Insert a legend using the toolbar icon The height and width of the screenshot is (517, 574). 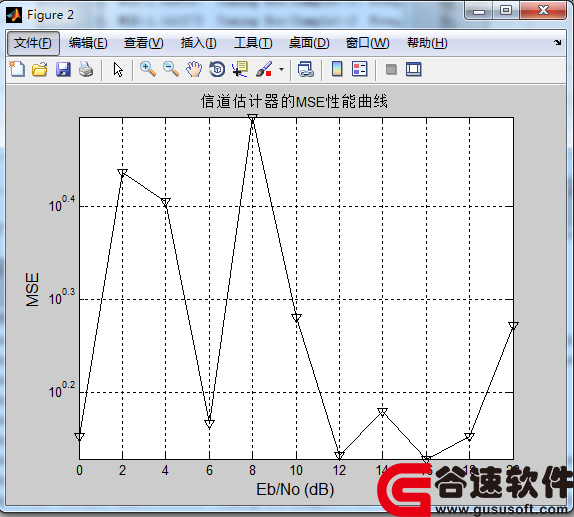point(359,69)
